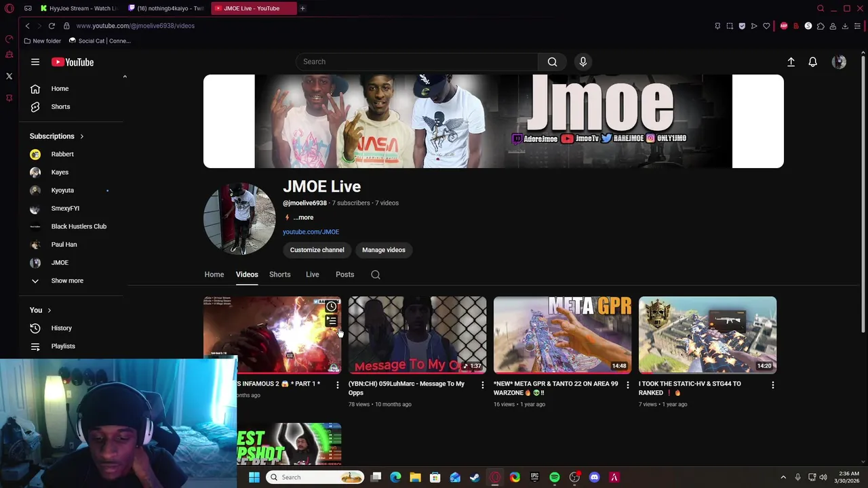Expand channel description with ...more
This screenshot has height=488, width=868.
(x=303, y=218)
